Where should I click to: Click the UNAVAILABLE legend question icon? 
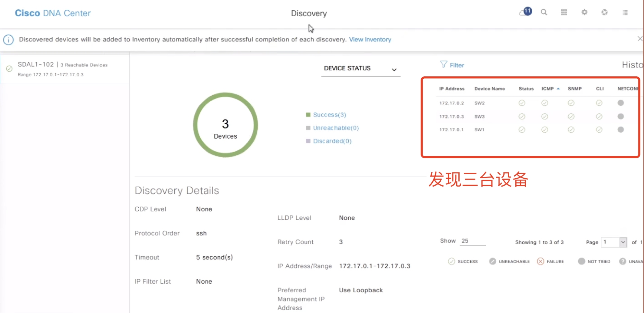[623, 261]
